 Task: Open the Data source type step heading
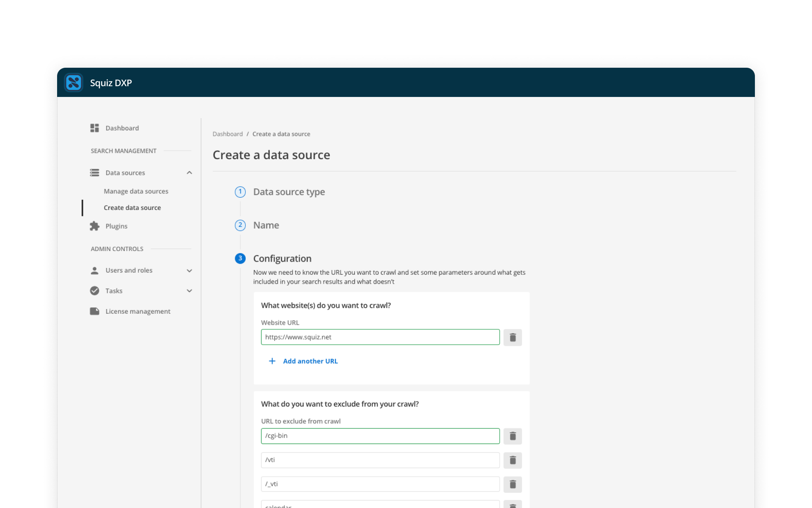pyautogui.click(x=289, y=192)
